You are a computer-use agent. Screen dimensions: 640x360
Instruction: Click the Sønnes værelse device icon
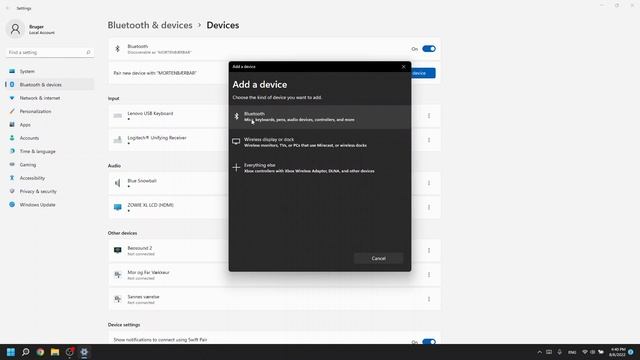pos(118,299)
